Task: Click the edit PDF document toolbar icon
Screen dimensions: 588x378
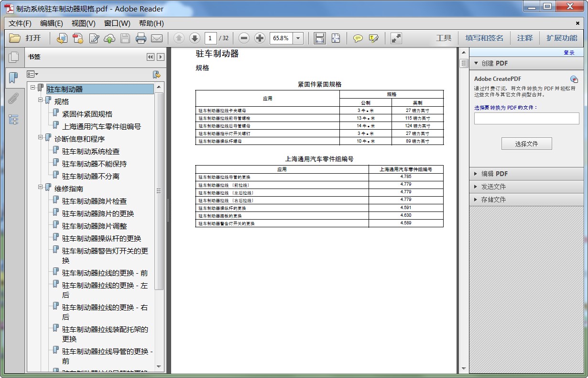Action: pos(94,38)
